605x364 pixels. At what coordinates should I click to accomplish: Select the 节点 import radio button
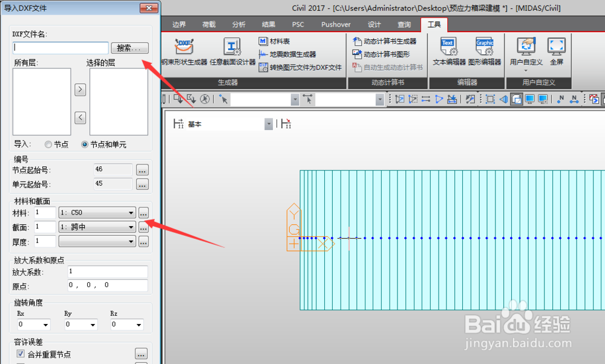click(x=48, y=145)
